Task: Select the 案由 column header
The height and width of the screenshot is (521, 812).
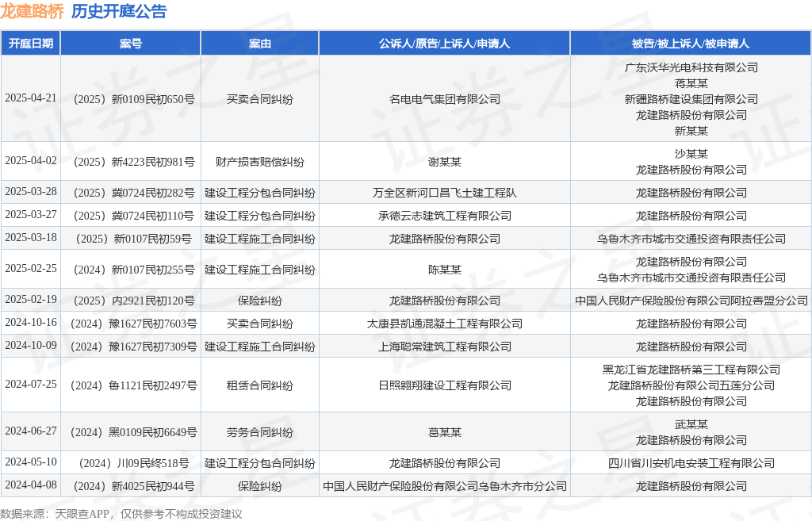Action: (x=260, y=44)
